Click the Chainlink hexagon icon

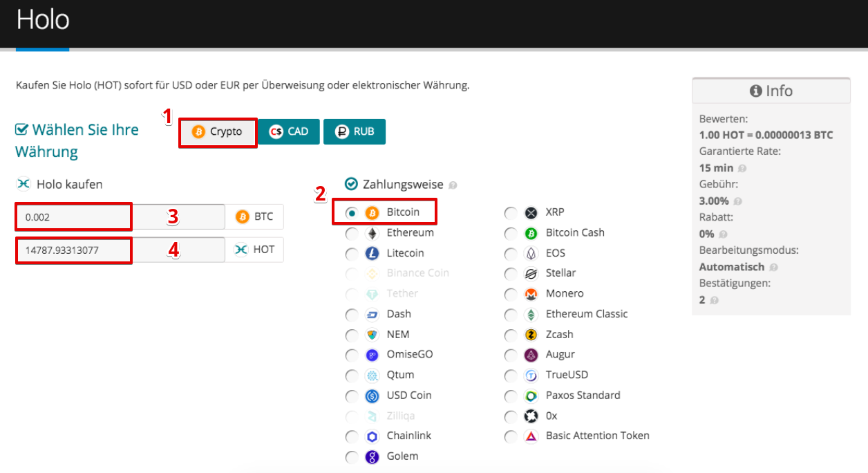(x=372, y=436)
